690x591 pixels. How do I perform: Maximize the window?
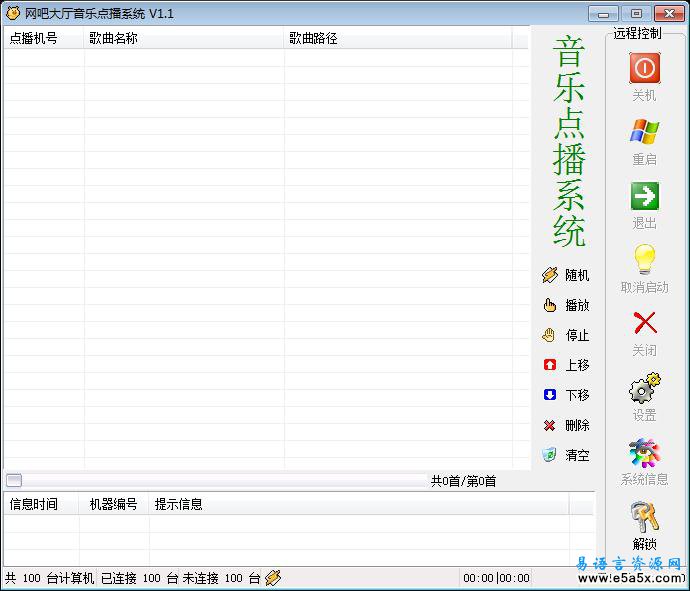pyautogui.click(x=636, y=13)
